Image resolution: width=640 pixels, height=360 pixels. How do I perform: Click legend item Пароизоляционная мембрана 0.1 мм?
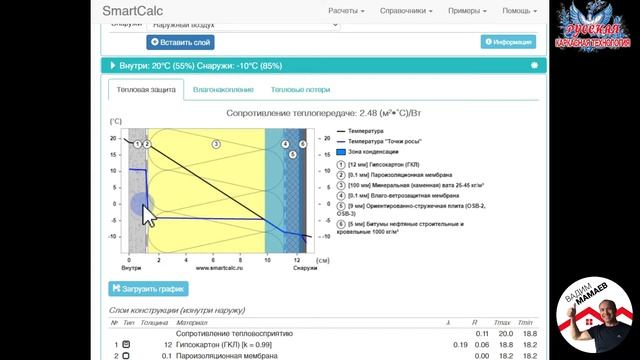(394, 175)
